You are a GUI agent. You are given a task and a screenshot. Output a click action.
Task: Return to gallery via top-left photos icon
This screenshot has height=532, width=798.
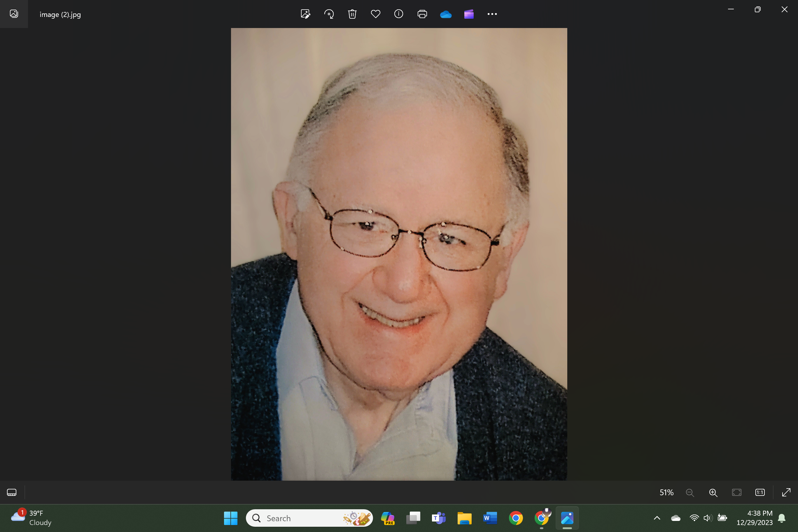click(14, 14)
